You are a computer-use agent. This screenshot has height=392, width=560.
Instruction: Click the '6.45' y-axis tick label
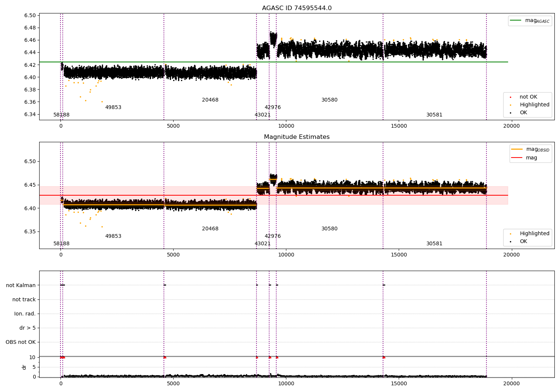(30, 185)
